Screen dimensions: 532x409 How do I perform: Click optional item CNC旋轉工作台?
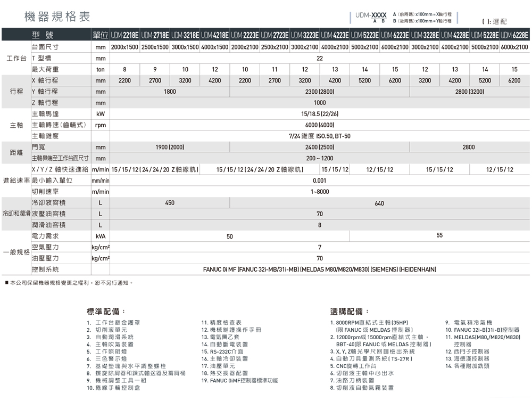(x=356, y=366)
